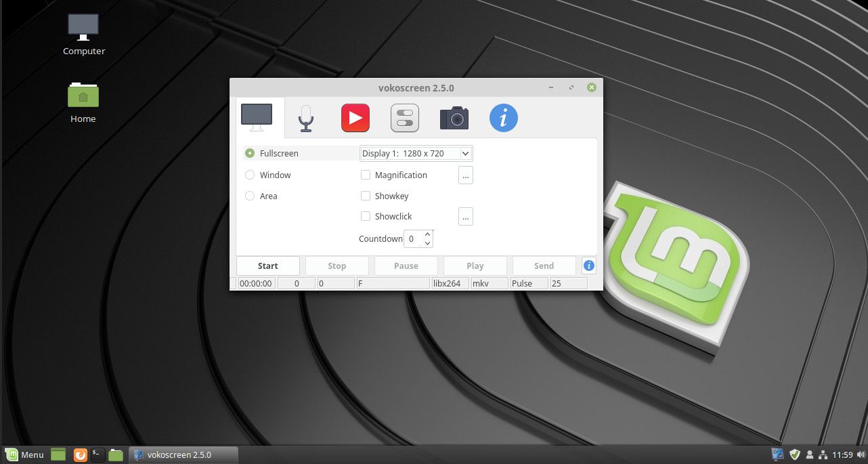Select the Area recording option
The image size is (868, 464).
[x=250, y=196]
